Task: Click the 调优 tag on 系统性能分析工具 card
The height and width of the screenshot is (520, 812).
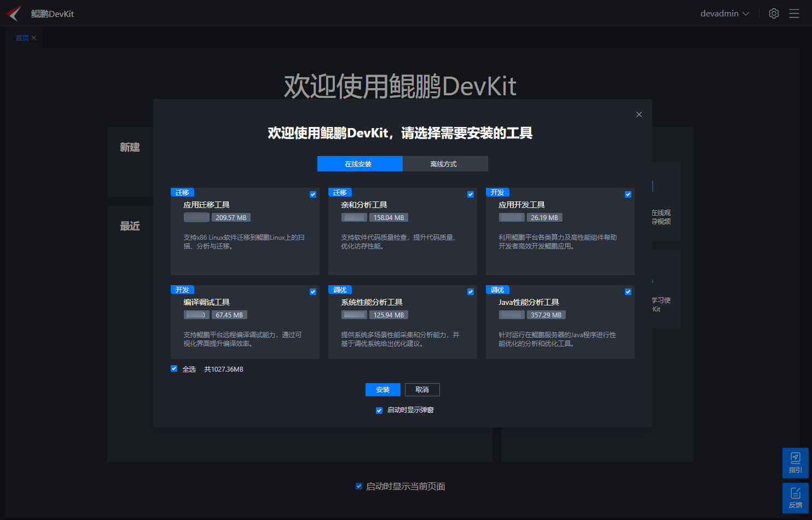Action: click(x=340, y=290)
